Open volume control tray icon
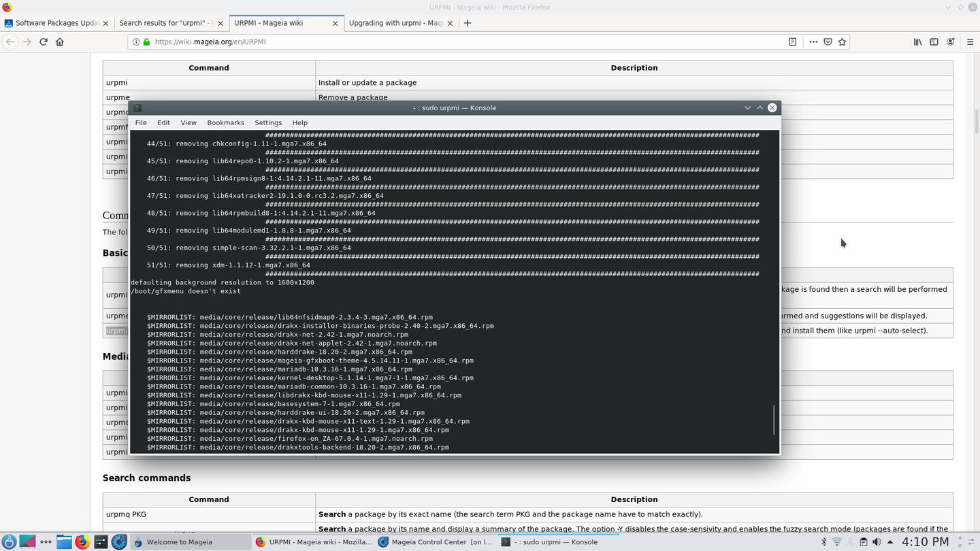The width and height of the screenshot is (980, 551). pos(877,541)
